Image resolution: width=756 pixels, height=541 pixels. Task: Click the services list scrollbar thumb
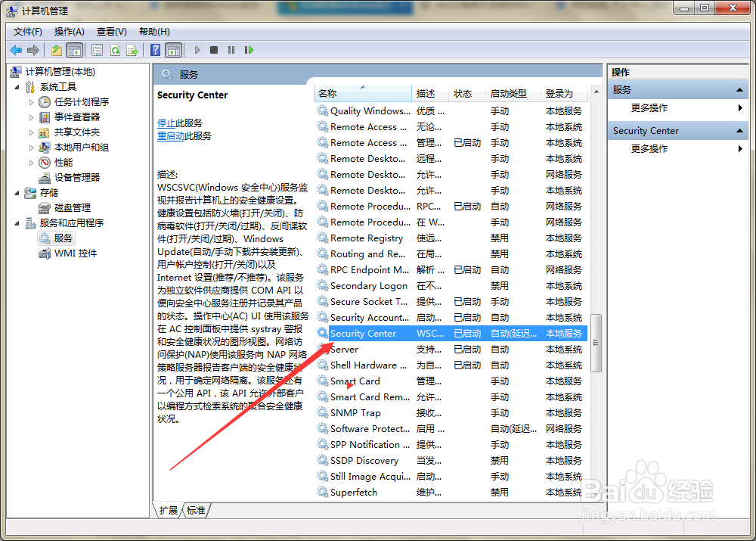pos(596,343)
